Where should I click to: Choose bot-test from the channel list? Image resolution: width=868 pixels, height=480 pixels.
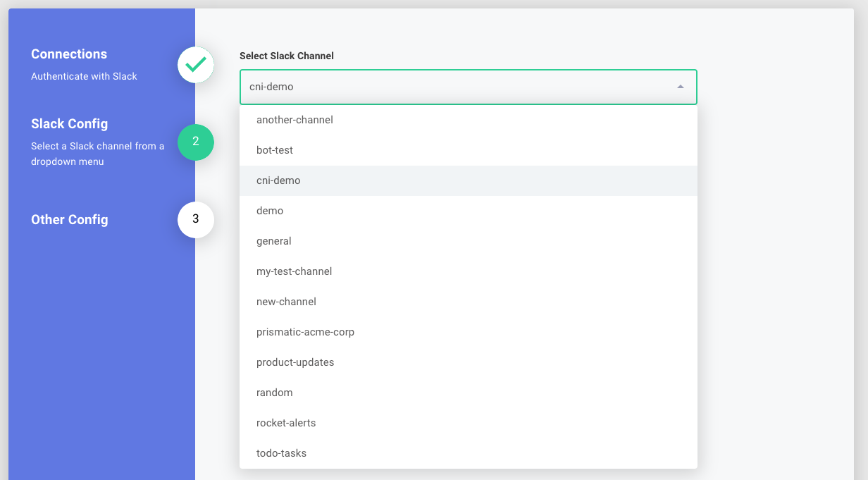275,149
